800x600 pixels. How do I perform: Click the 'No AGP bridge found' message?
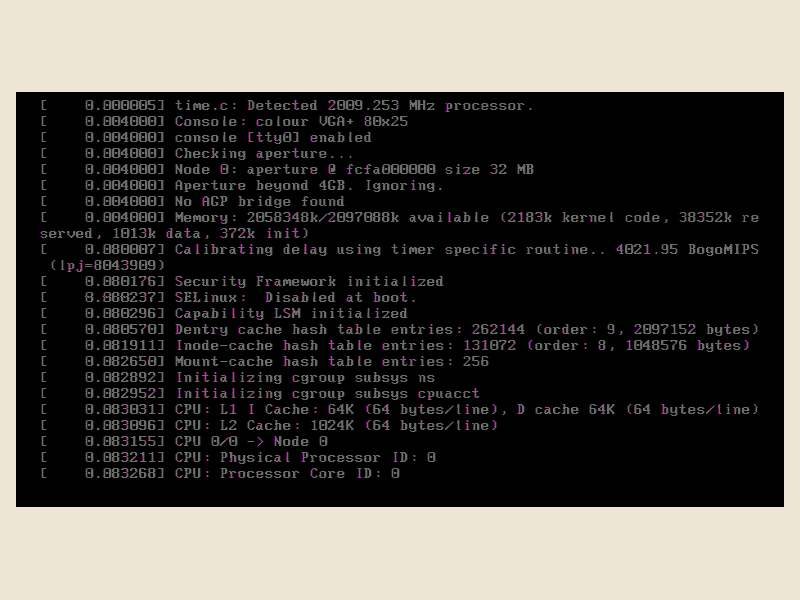pos(260,202)
